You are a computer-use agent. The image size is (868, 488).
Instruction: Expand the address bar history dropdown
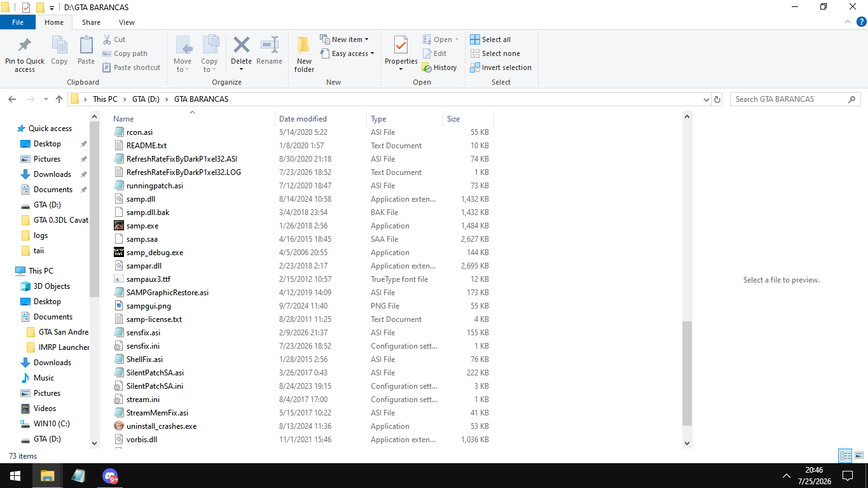coord(706,99)
